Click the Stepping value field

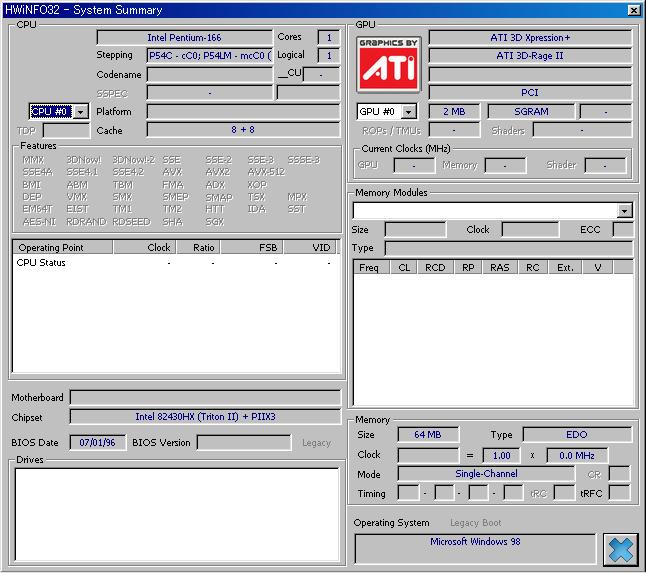(x=210, y=56)
